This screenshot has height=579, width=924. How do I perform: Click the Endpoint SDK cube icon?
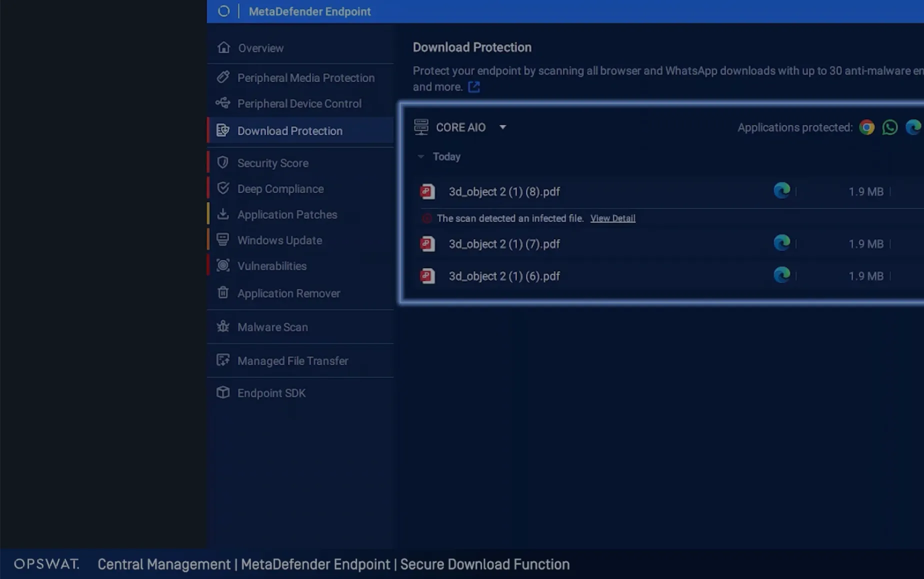point(223,392)
